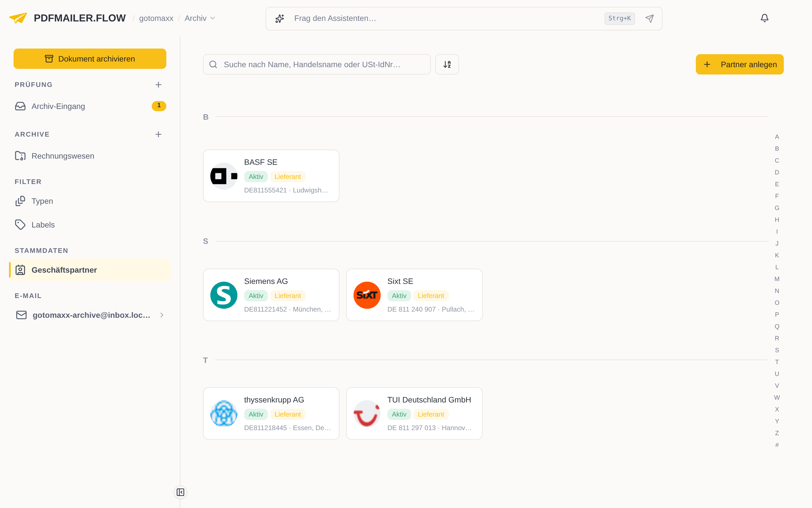Click the Lieferant tag on Sixt SE
The image size is (812, 508).
(431, 296)
